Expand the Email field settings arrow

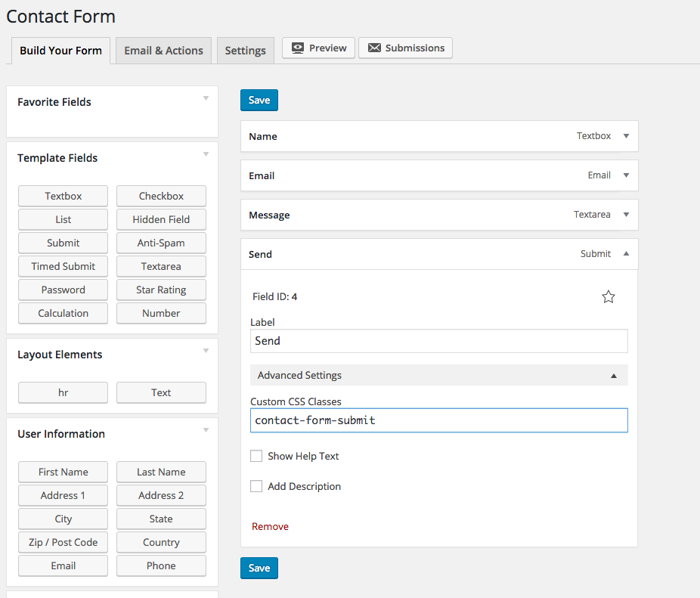(626, 175)
